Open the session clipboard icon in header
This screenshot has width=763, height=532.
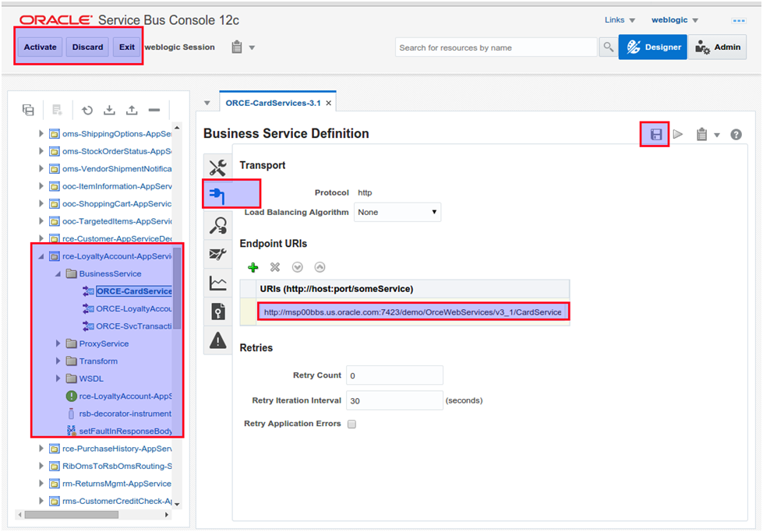pos(237,48)
